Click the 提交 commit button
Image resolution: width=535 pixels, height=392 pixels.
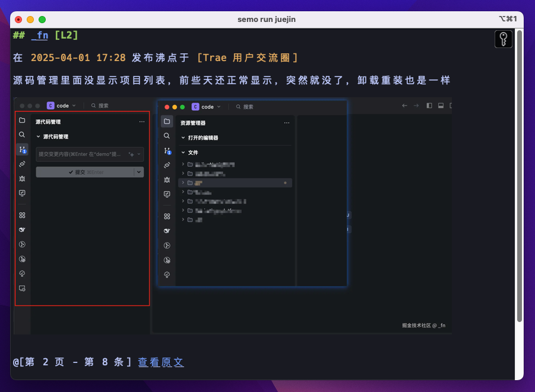click(x=85, y=172)
